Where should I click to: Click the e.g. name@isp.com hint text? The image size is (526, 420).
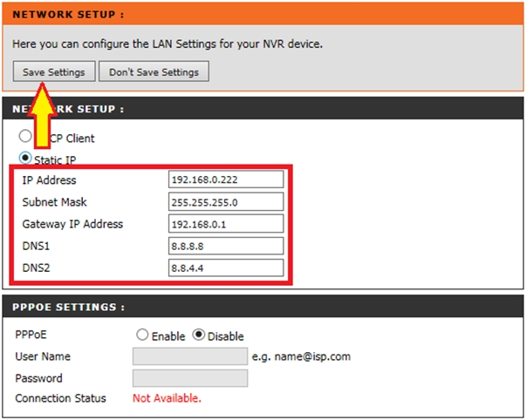(299, 356)
